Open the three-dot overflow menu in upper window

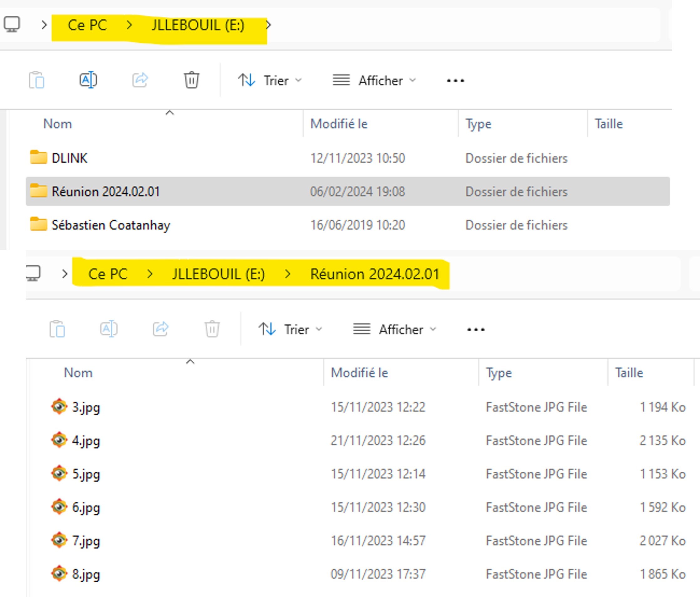[455, 81]
